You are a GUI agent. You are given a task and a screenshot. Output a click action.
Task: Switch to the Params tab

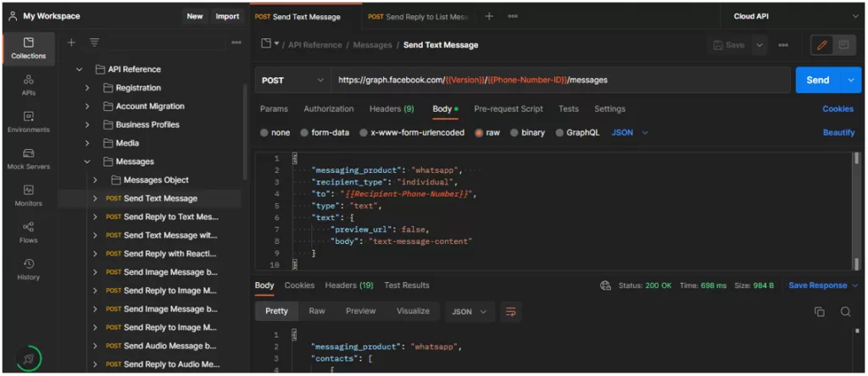[x=274, y=109]
